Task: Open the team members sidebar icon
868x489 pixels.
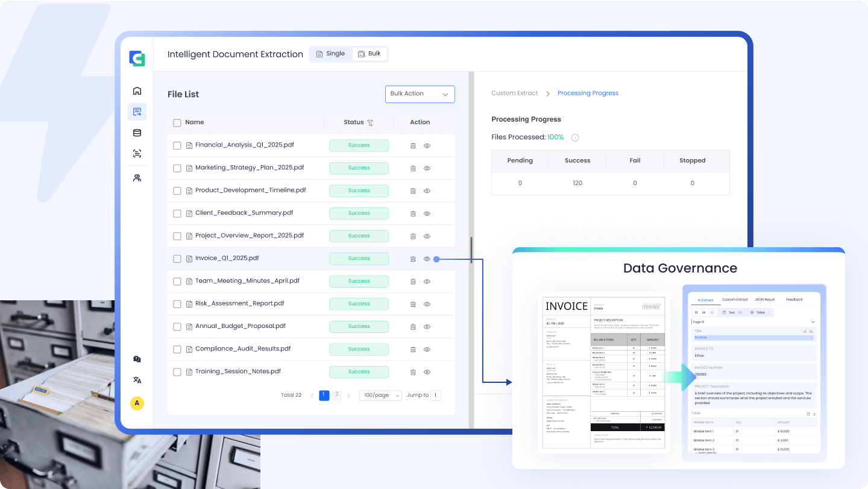Action: click(x=137, y=177)
